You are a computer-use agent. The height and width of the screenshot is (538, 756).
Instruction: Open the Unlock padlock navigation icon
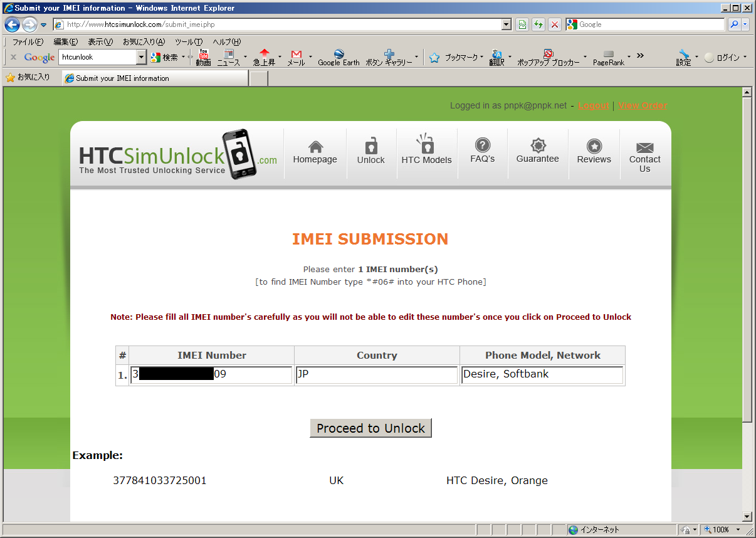(371, 145)
